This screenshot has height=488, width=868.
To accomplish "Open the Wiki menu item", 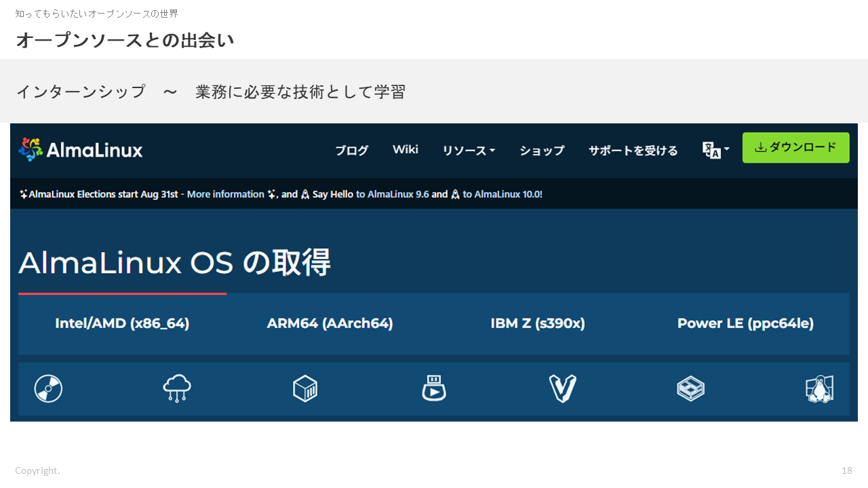I will click(406, 150).
